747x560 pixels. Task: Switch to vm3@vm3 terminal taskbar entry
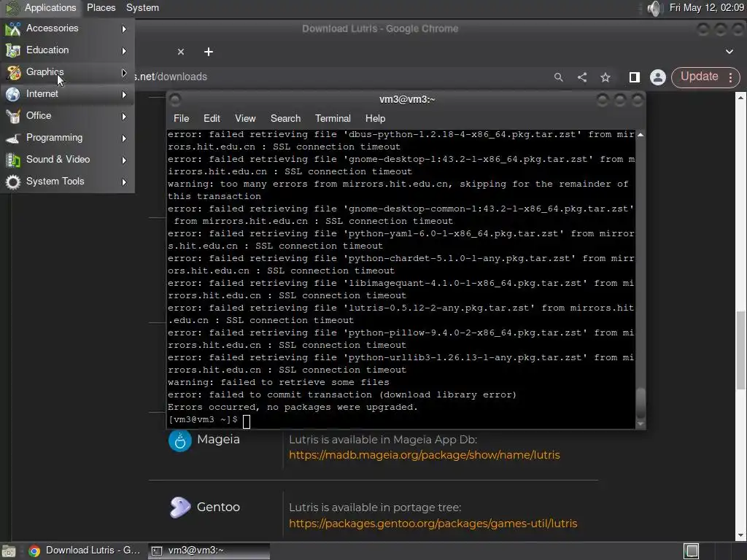coord(209,551)
